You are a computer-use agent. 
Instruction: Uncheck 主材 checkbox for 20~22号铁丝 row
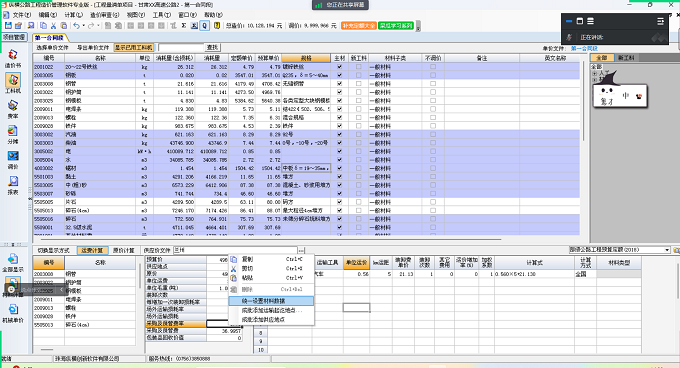pos(339,67)
